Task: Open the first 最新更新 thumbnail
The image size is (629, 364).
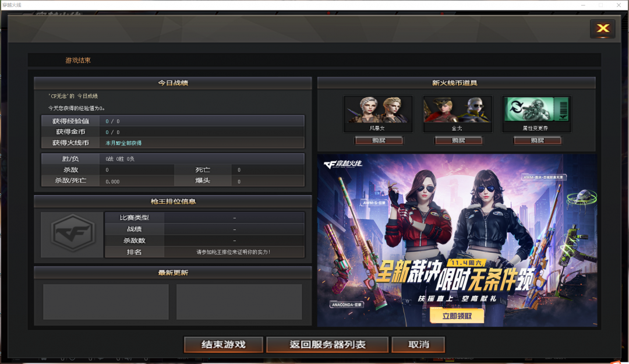Action: 106,302
